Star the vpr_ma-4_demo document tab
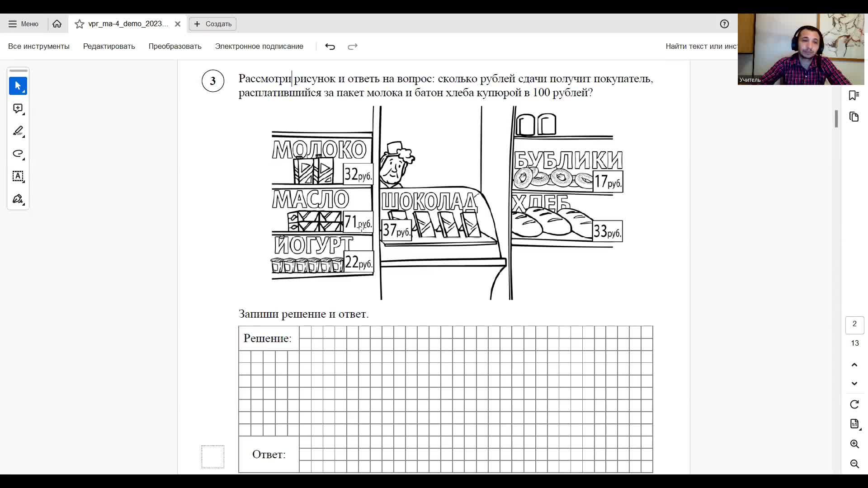Viewport: 868px width, 488px height. point(80,24)
